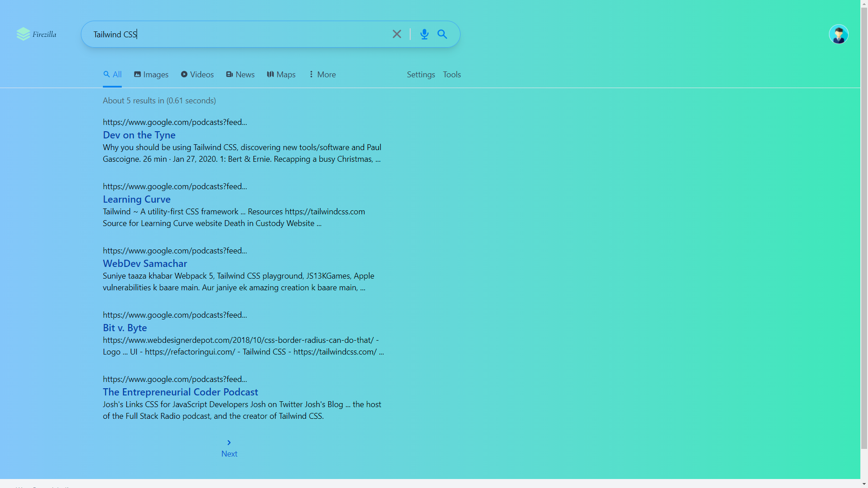Open the Bit v. Byte result
The width and height of the screenshot is (868, 488).
pyautogui.click(x=125, y=328)
